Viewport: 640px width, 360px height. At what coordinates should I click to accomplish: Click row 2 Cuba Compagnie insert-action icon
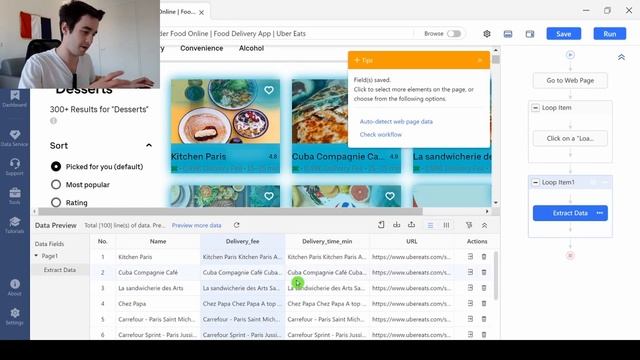(x=470, y=272)
